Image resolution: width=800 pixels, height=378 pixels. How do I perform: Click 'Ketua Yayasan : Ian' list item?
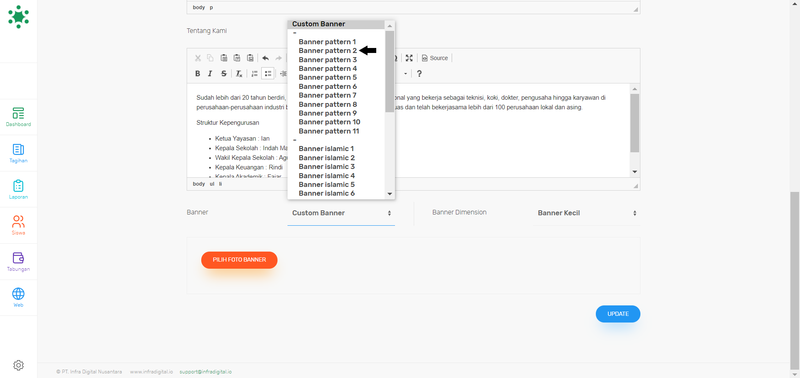[x=242, y=138]
